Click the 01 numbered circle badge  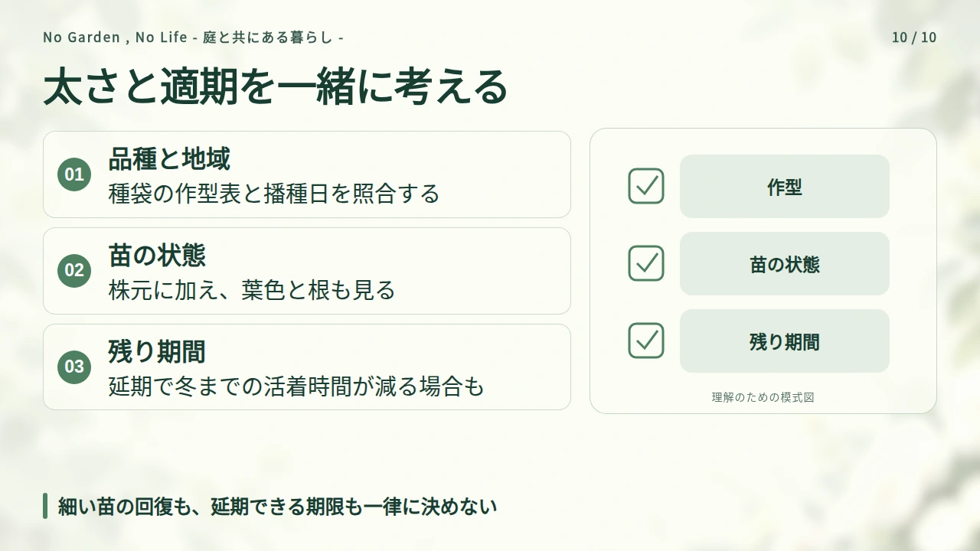pos(74,174)
